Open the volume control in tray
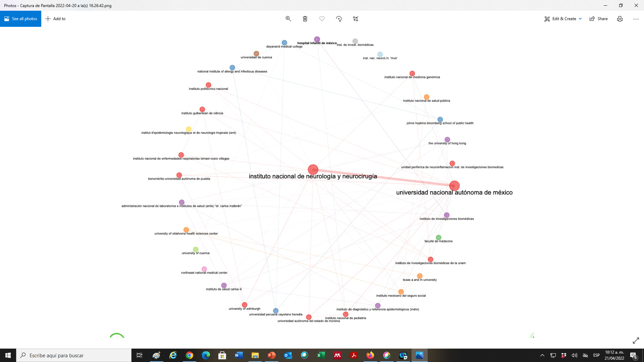Screen dimensions: 644x362 575,355
